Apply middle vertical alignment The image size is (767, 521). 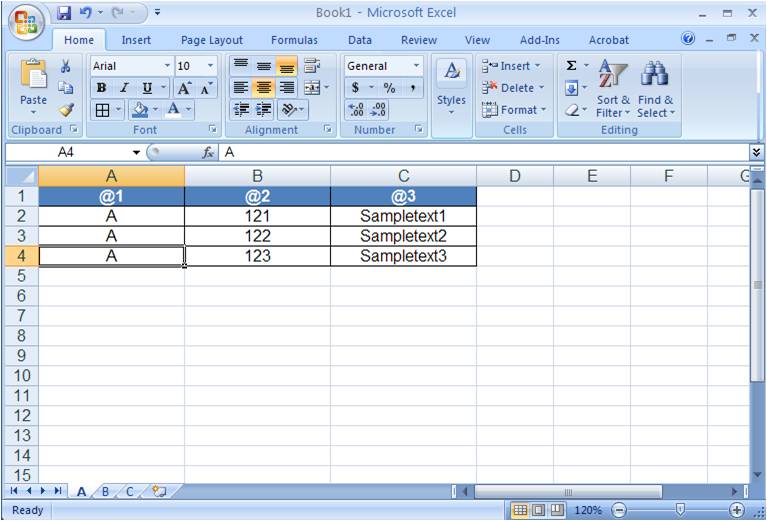click(264, 65)
